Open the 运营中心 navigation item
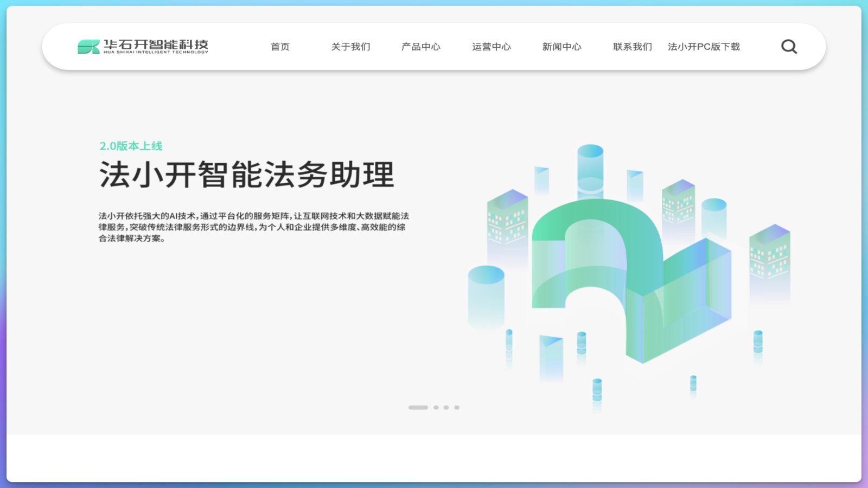 tap(491, 47)
